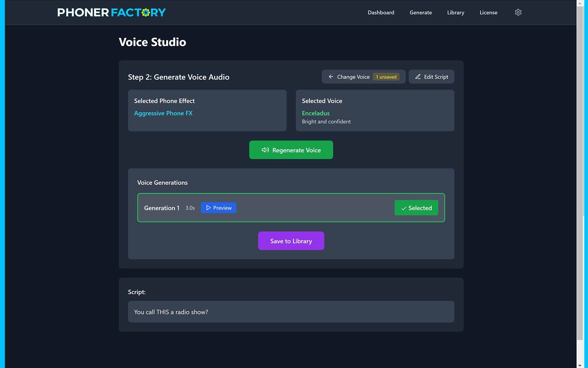Image resolution: width=588 pixels, height=368 pixels.
Task: Click the checkmark icon on Selected
Action: click(404, 208)
